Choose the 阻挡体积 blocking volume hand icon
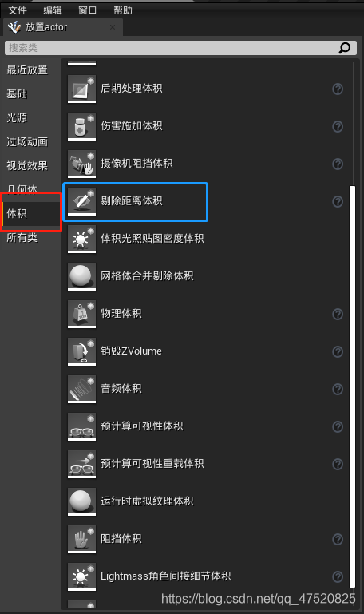364x614 pixels. point(81,539)
